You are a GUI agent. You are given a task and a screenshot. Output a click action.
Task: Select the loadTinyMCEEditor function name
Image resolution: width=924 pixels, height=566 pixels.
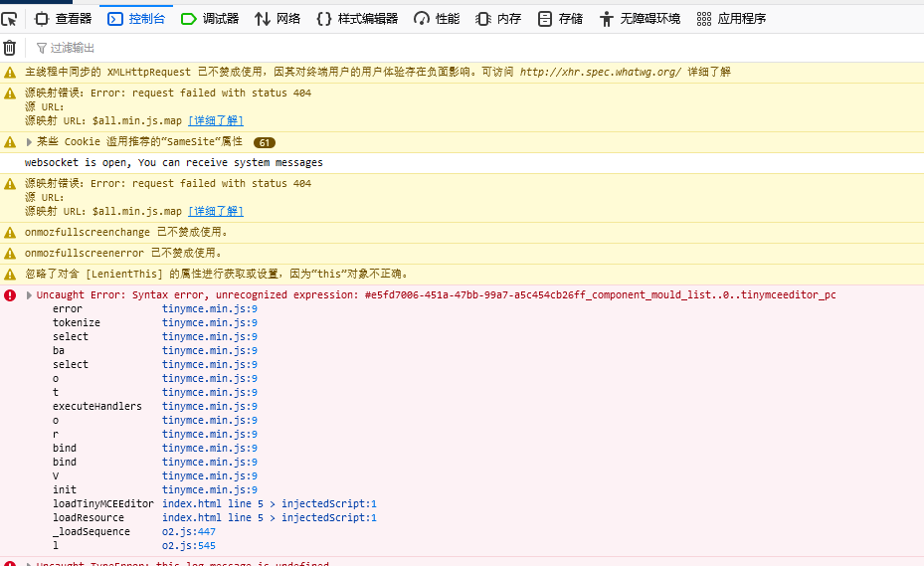(103, 503)
